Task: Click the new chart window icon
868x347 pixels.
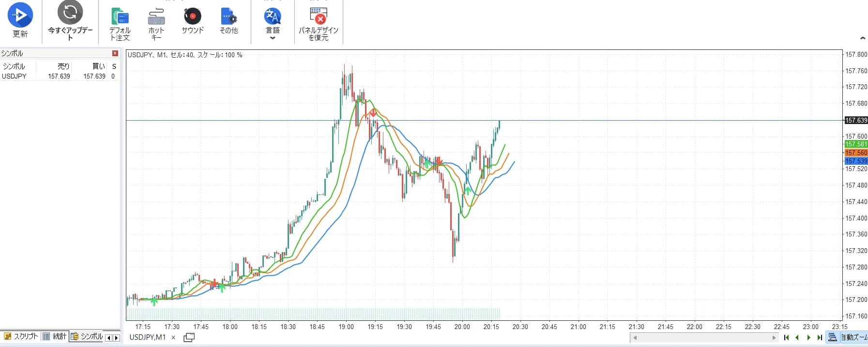Action: point(189,337)
